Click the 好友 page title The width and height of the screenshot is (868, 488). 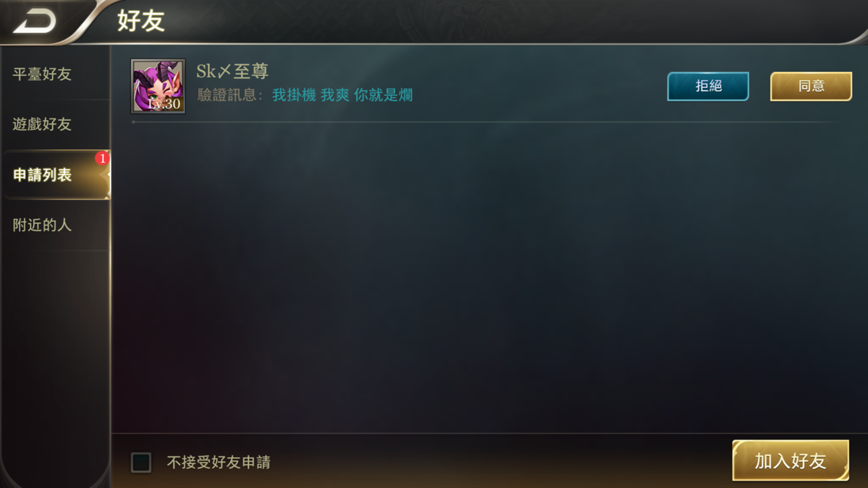[141, 21]
